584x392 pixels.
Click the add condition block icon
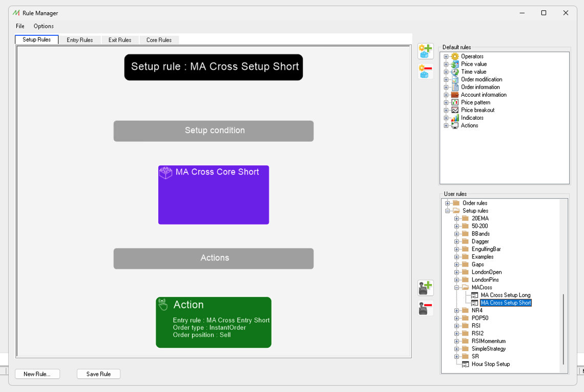click(425, 51)
